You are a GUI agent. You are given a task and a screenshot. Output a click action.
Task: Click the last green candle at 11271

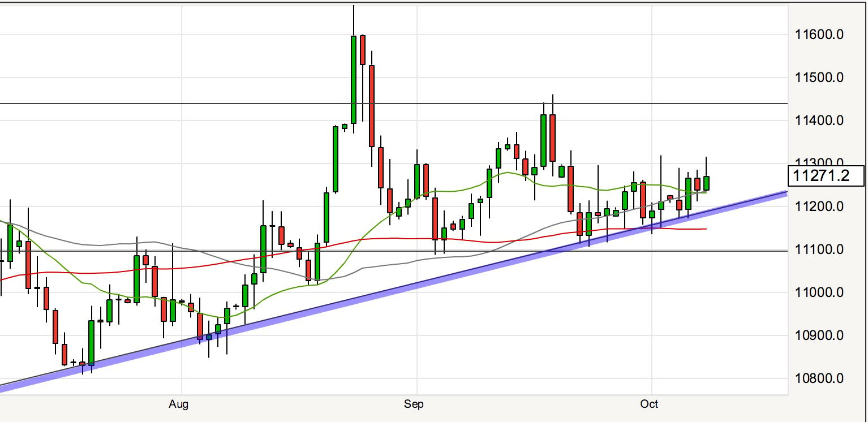click(706, 183)
